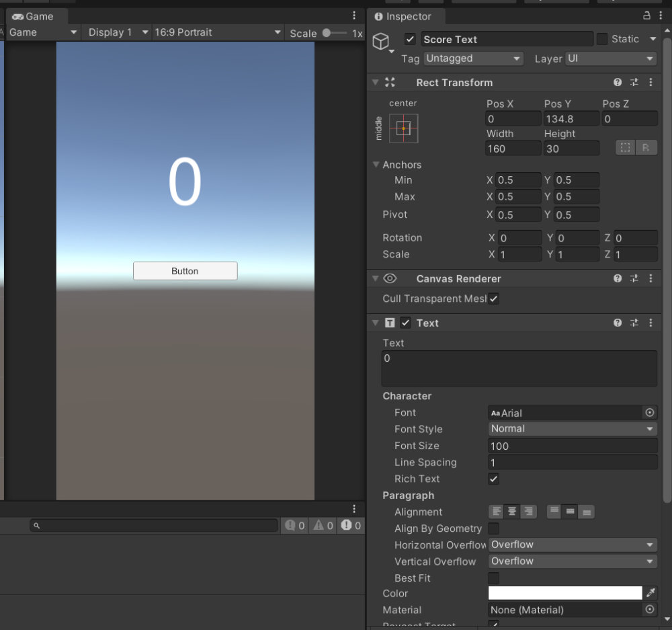Uncheck Rich Text option

point(494,479)
